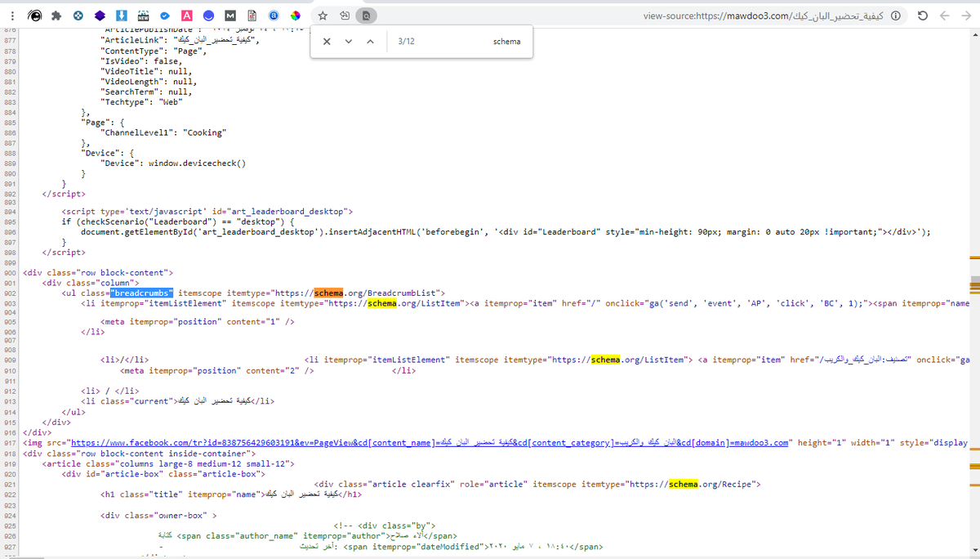The height and width of the screenshot is (559, 980).
Task: Click the text "ChannelLevel1": "Cooking"
Action: [163, 132]
